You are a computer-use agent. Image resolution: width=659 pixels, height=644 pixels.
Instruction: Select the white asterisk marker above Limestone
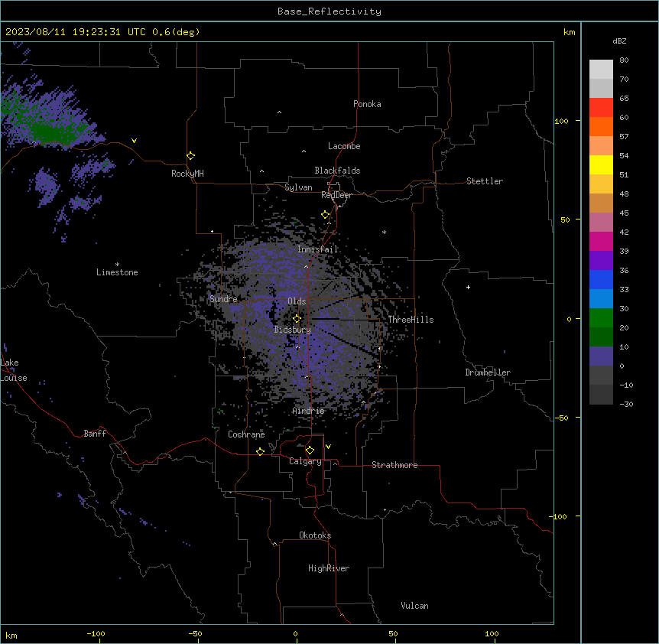[x=117, y=265]
